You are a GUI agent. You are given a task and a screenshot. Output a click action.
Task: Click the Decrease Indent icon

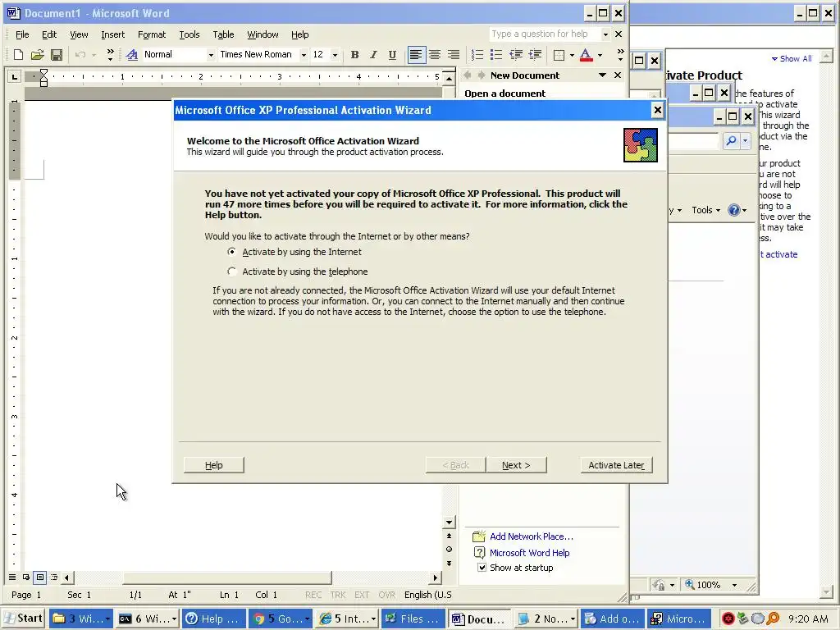[x=516, y=55]
